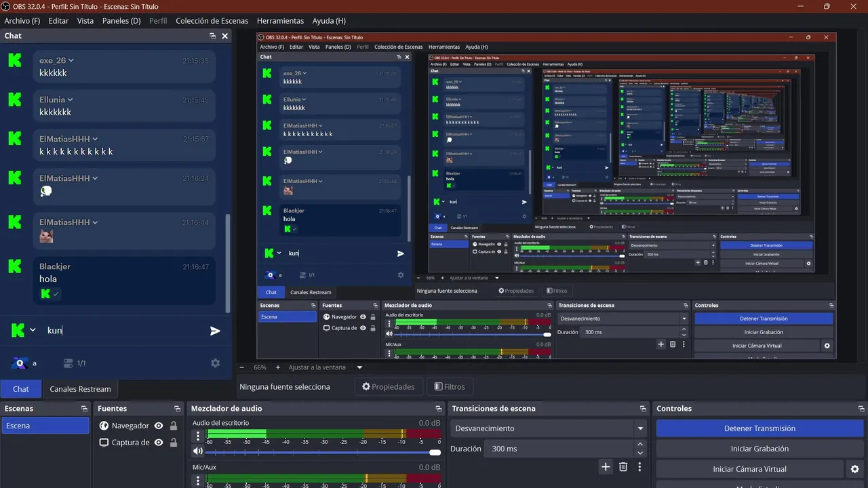Send the chat message with arrow icon
The width and height of the screenshot is (868, 488).
pyautogui.click(x=215, y=331)
